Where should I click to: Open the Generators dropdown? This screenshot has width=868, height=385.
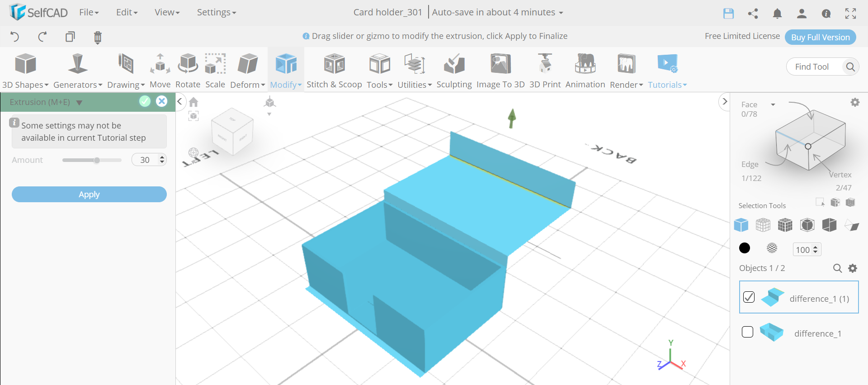click(78, 71)
